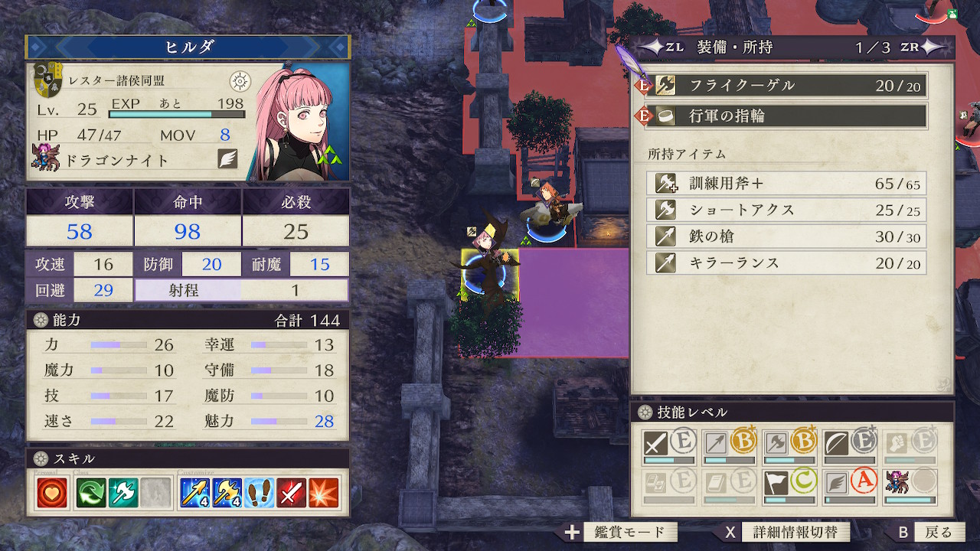The height and width of the screenshot is (551, 980).
Task: Click the sword skill level icon
Action: click(656, 443)
